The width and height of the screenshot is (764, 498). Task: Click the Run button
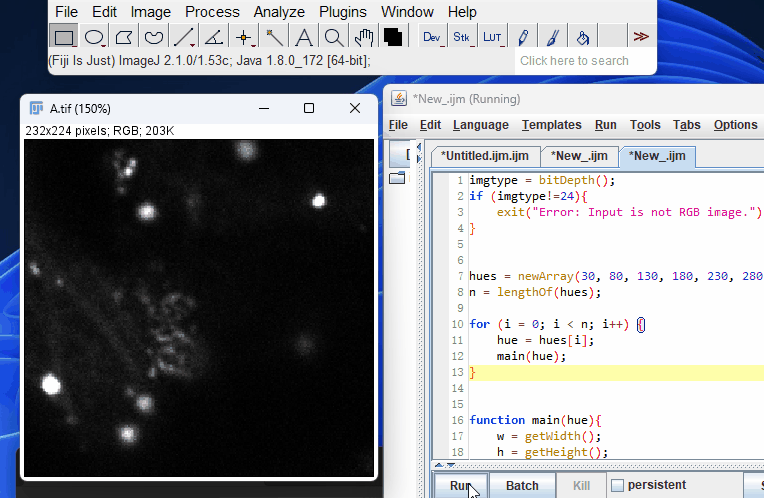pos(460,486)
